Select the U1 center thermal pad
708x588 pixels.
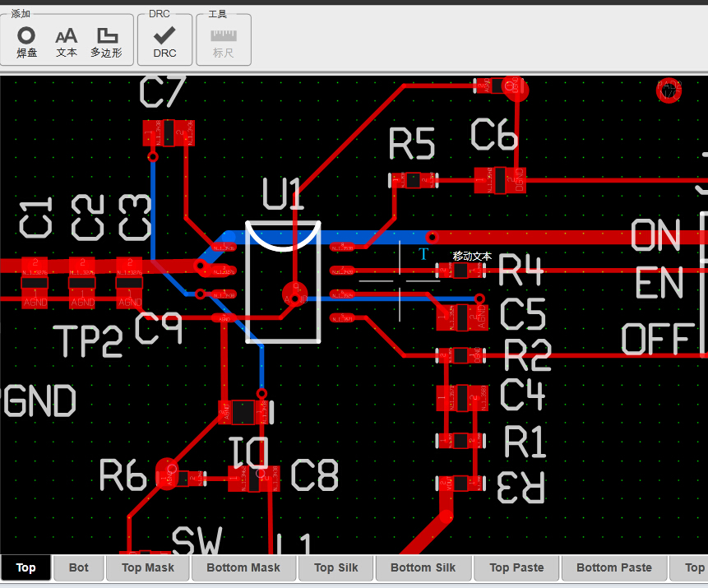[x=295, y=293]
